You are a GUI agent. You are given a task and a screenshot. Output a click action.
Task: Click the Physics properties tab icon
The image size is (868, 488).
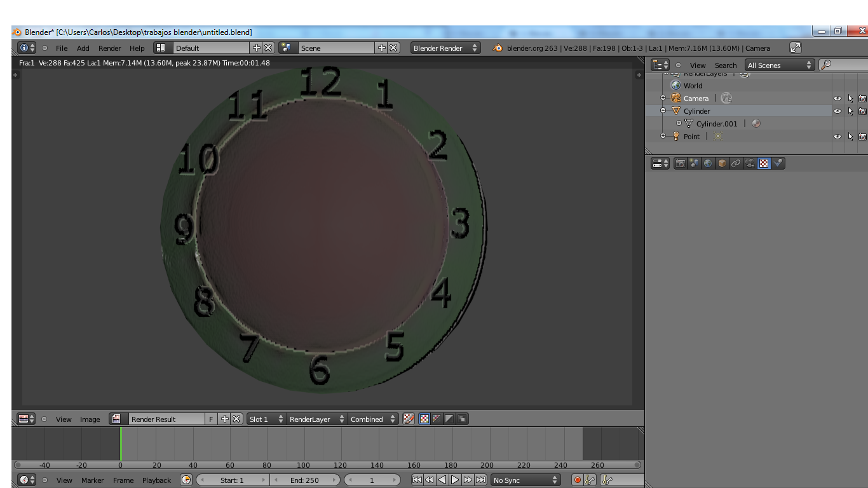tap(778, 163)
